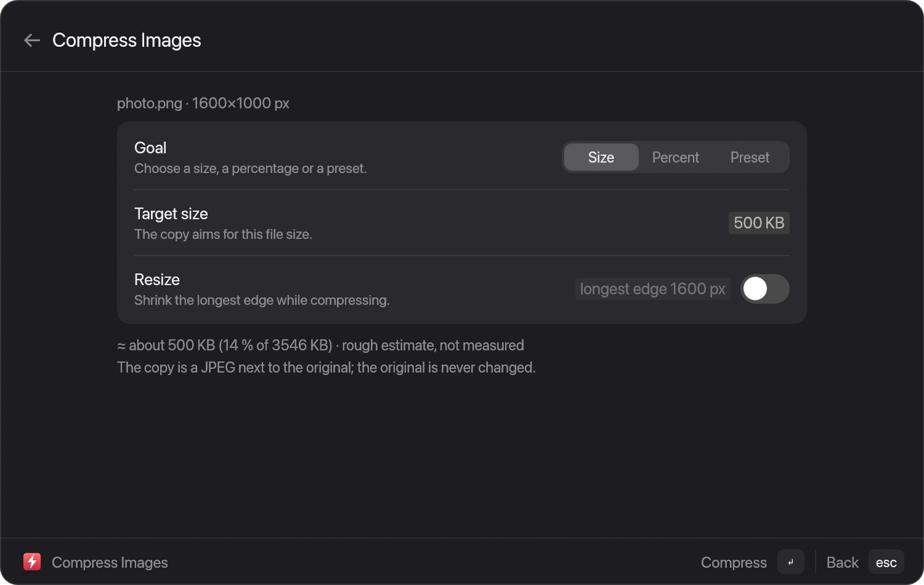The height and width of the screenshot is (585, 924).
Task: Click the red Compress Images app icon
Action: pyautogui.click(x=32, y=562)
